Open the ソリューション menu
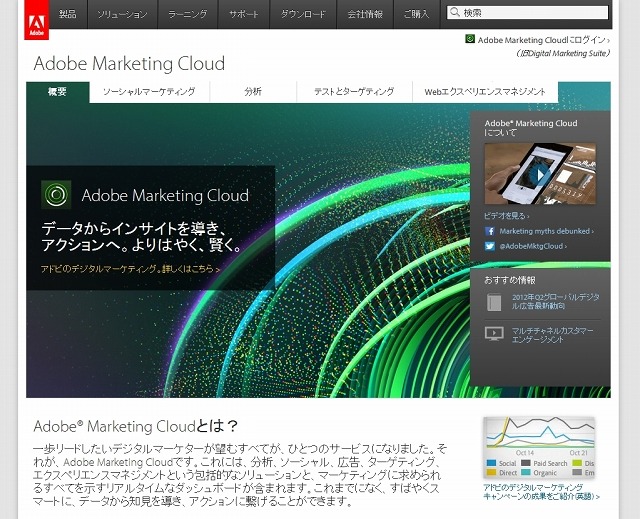Viewport: 640px width, 519px height. tap(123, 15)
